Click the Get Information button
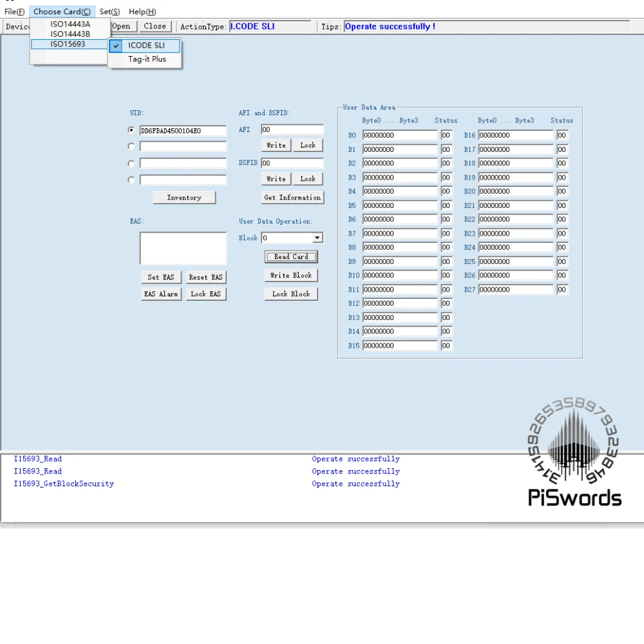 coord(292,197)
